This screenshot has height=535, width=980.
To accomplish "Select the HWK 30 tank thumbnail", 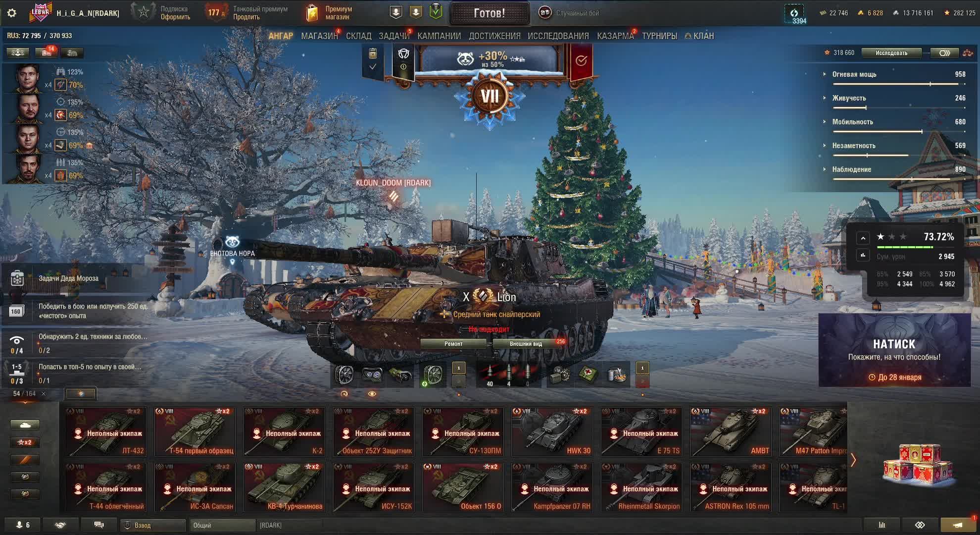I will point(552,432).
